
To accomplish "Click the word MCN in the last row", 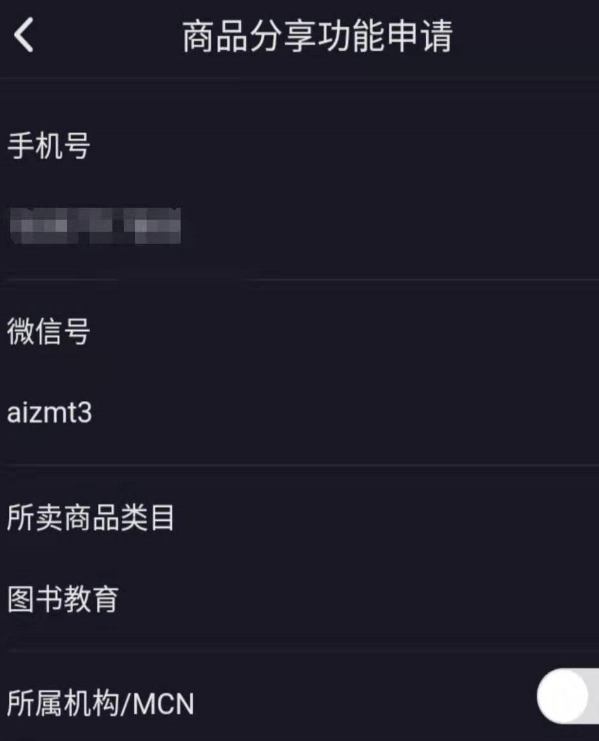I will click(x=163, y=704).
